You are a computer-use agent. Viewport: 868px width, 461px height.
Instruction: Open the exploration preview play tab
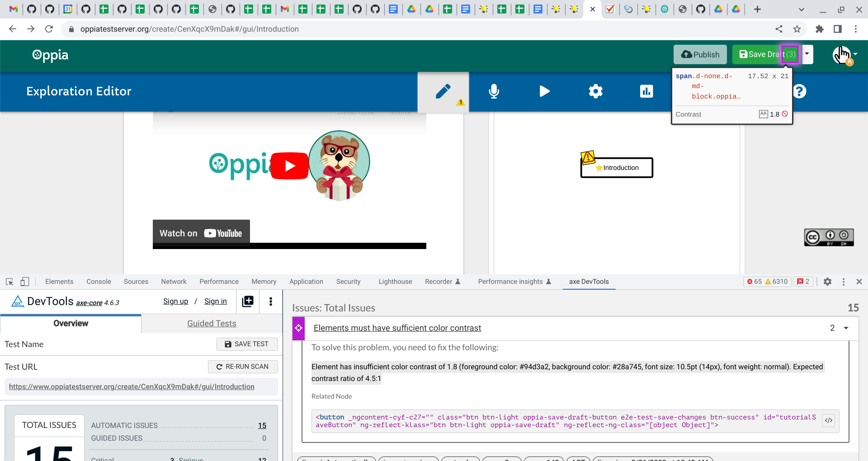[544, 91]
